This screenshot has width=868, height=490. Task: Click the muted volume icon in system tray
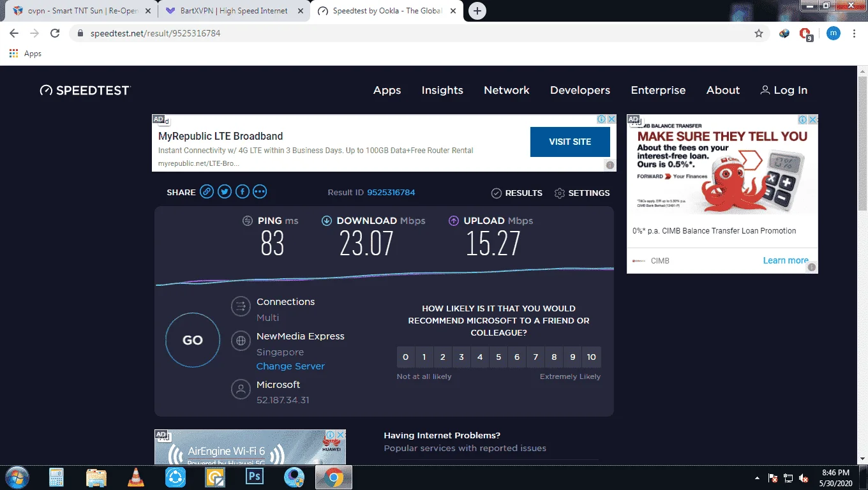[x=804, y=478]
